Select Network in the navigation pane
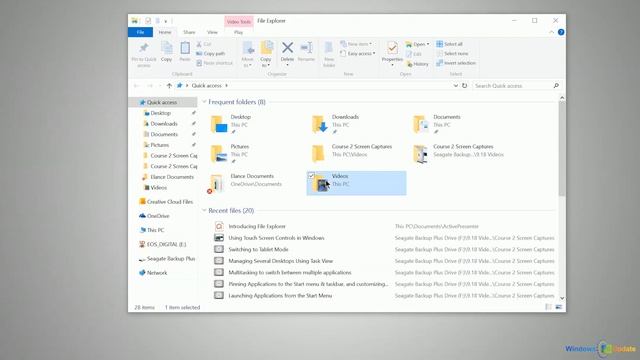This screenshot has width=640, height=360. coord(157,273)
